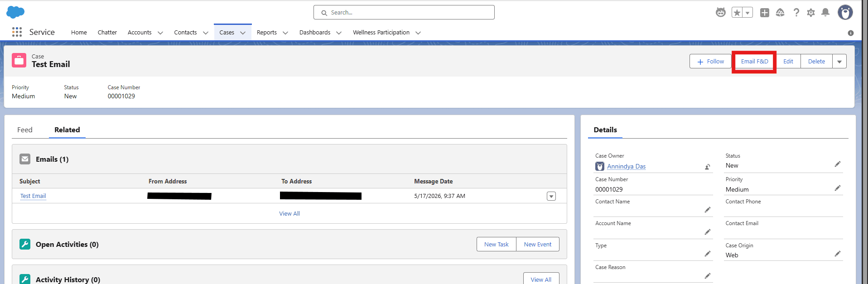Edit the Contact Name pencil icon
Image resolution: width=868 pixels, height=284 pixels.
708,210
